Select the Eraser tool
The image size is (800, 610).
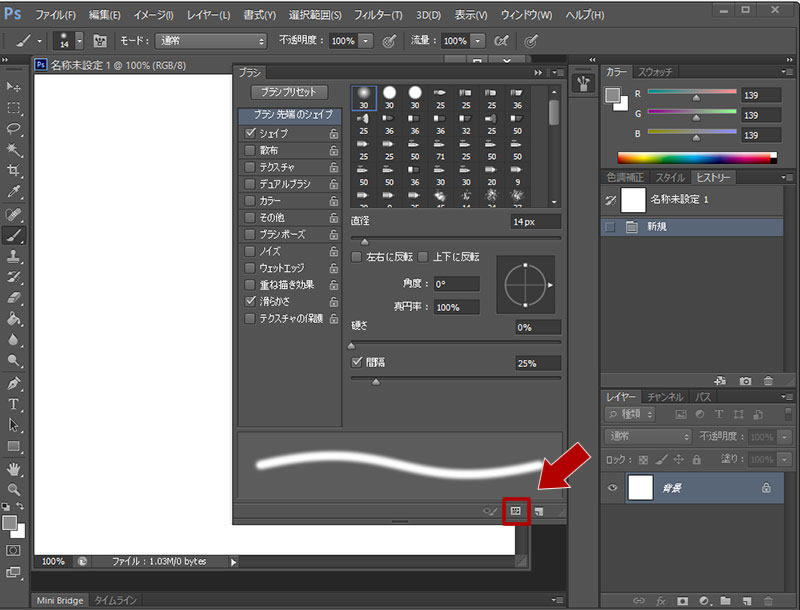pyautogui.click(x=14, y=298)
